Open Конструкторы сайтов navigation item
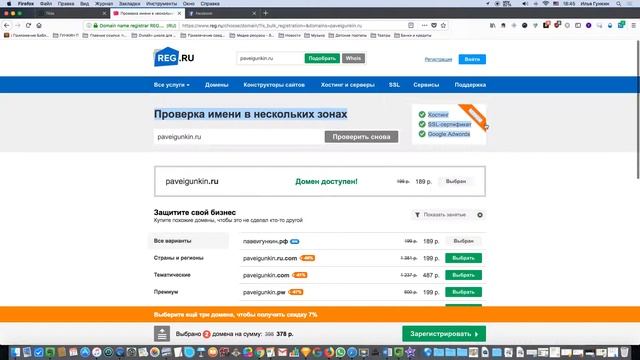Viewport: 640px width, 360px height. 274,85
